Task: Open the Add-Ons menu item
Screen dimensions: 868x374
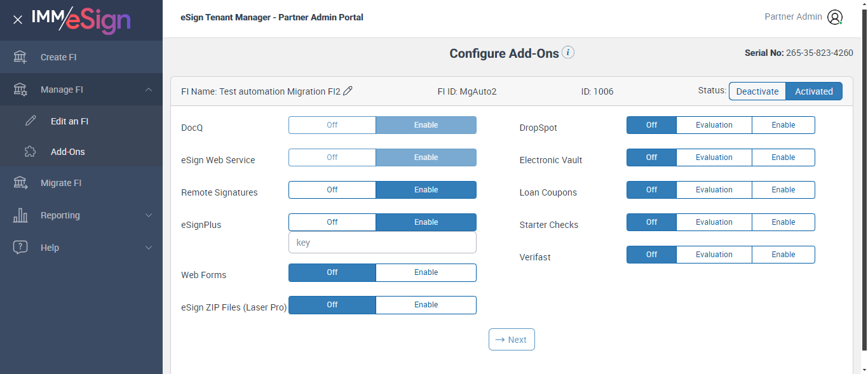Action: pos(67,152)
